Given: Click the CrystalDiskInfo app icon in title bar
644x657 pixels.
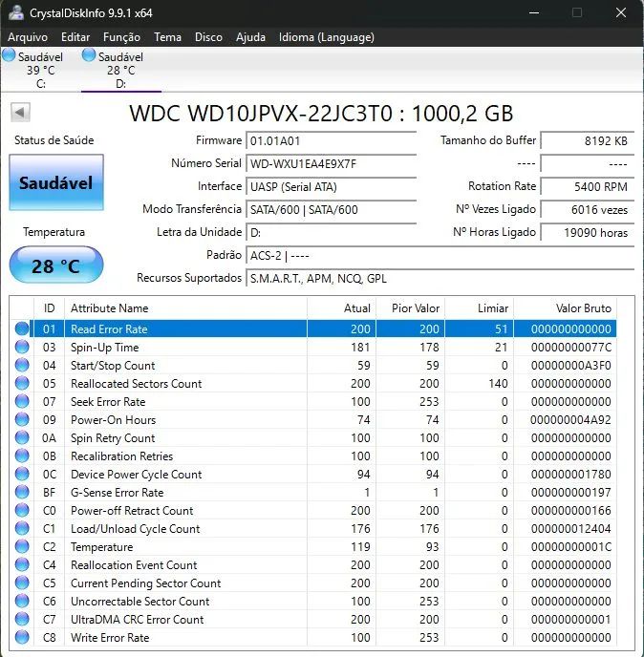Looking at the screenshot, I should 16,12.
